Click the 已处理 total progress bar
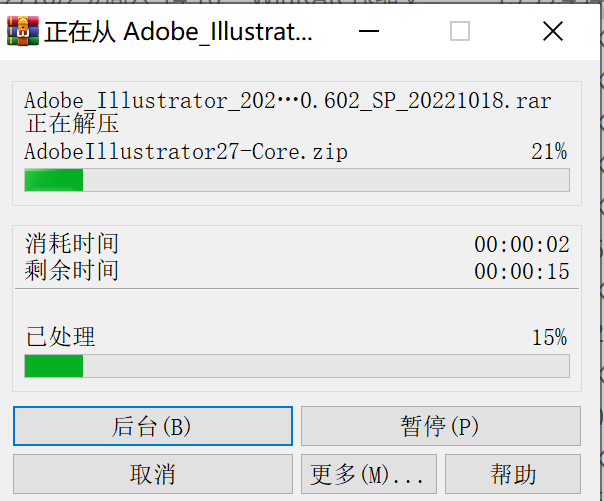Viewport: 604px width, 501px height. (x=297, y=366)
